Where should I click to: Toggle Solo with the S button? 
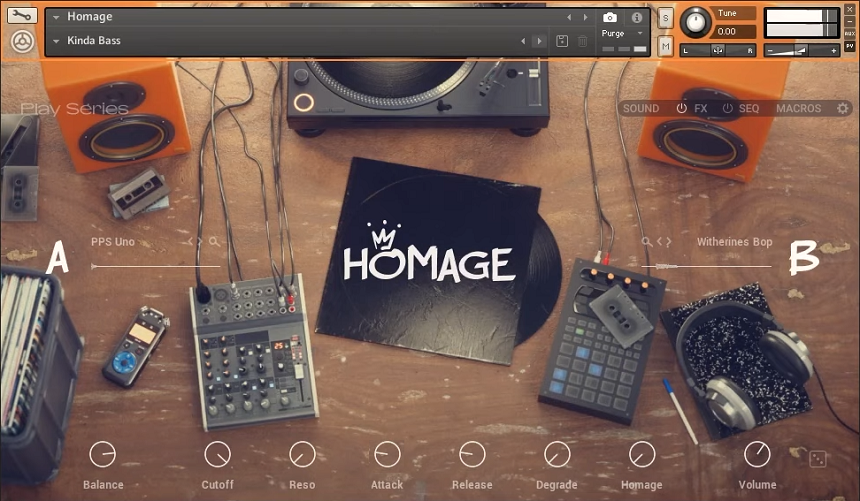(665, 18)
